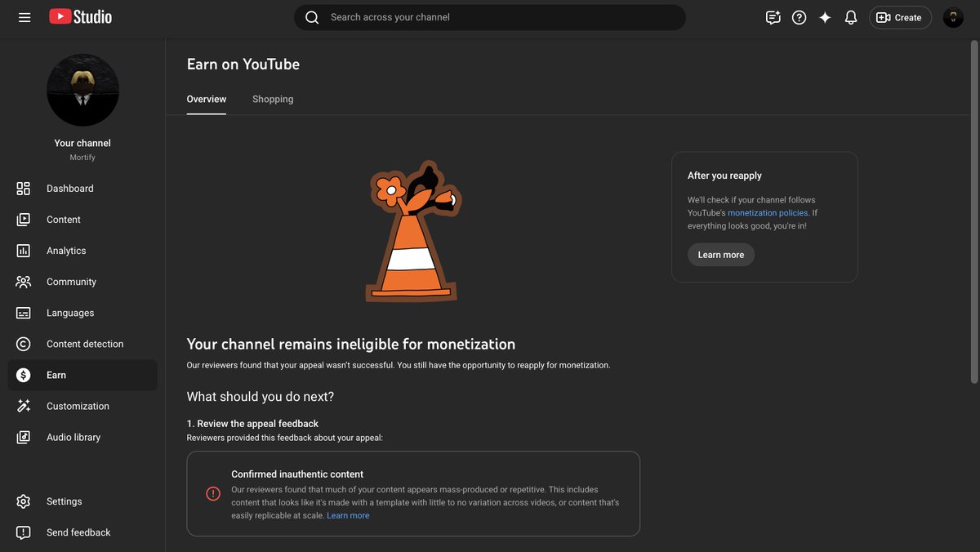Click the 'Your channel' label
This screenshot has height=552, width=980.
click(82, 143)
